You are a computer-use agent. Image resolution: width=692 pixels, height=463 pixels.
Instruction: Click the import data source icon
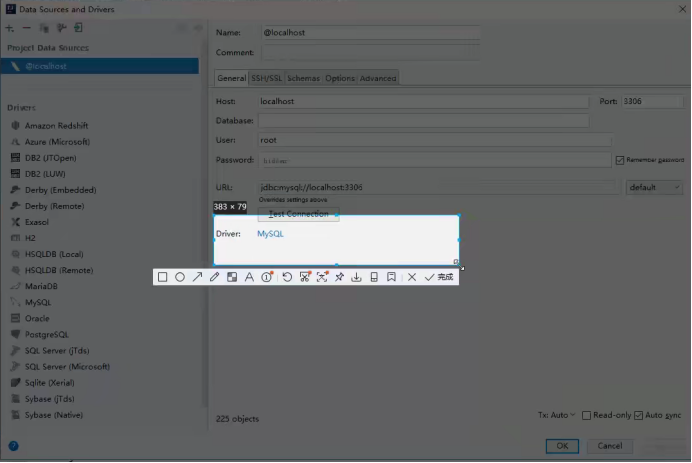point(79,28)
